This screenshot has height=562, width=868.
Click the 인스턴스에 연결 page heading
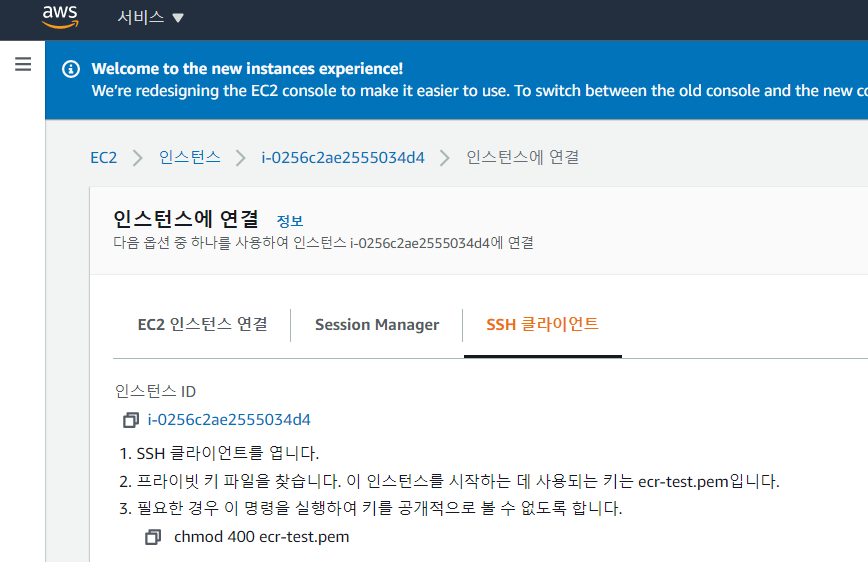[186, 219]
